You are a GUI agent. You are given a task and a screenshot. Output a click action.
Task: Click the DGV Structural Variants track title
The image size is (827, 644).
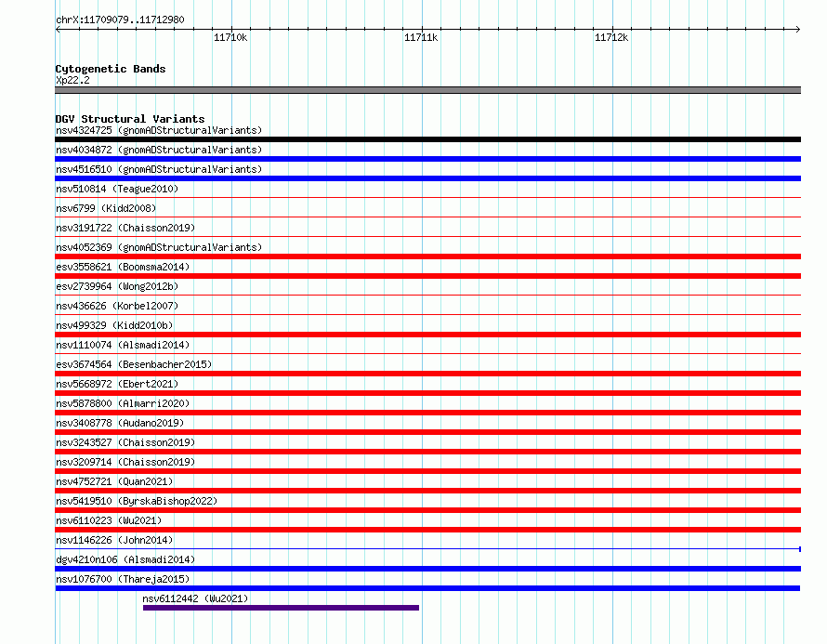pos(130,119)
